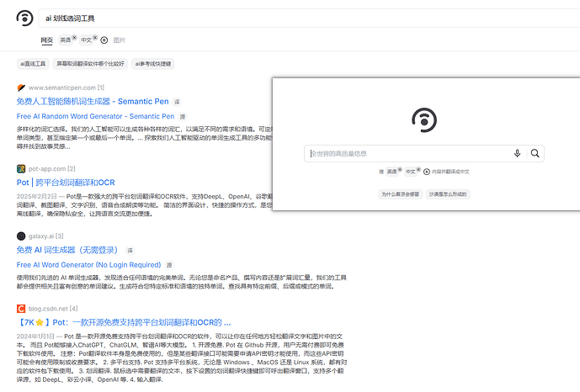The width and height of the screenshot is (580, 392).
Task: Open the '【7K⭐】Pot: 一款开源免费' CSDN result
Action: tap(124, 322)
